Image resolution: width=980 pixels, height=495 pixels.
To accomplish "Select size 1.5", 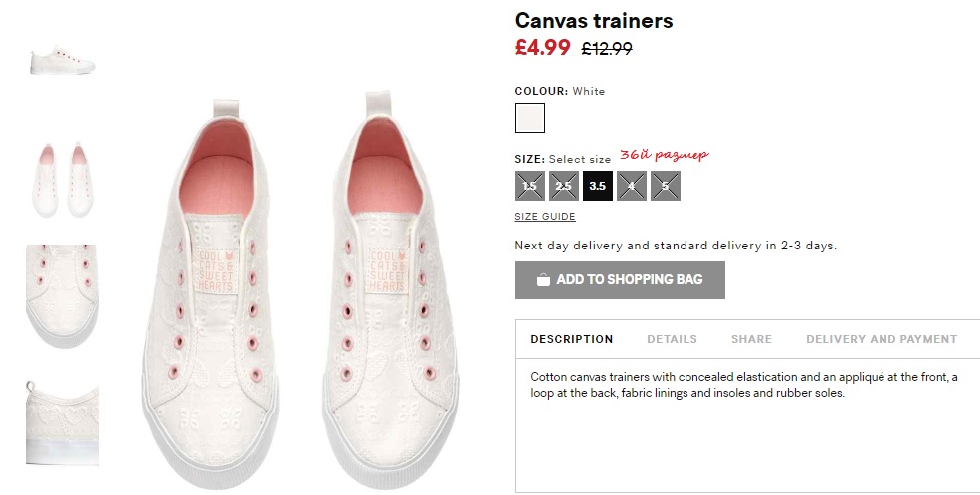I will pos(530,186).
